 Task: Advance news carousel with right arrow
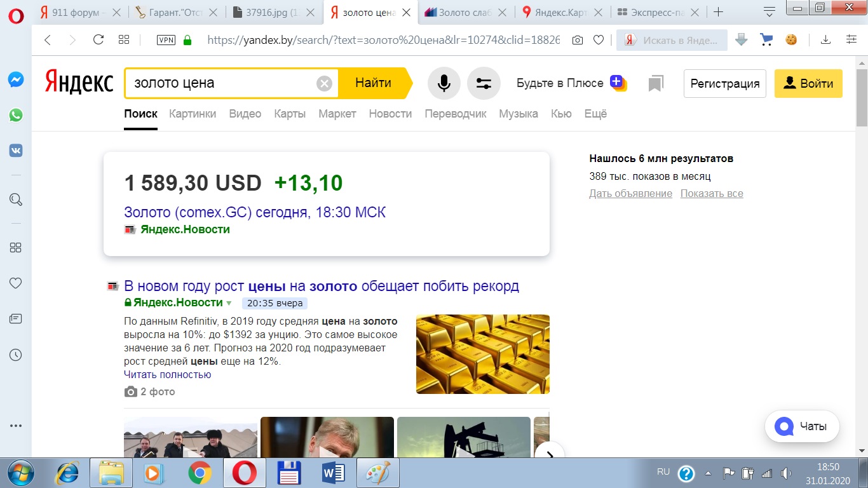click(550, 454)
